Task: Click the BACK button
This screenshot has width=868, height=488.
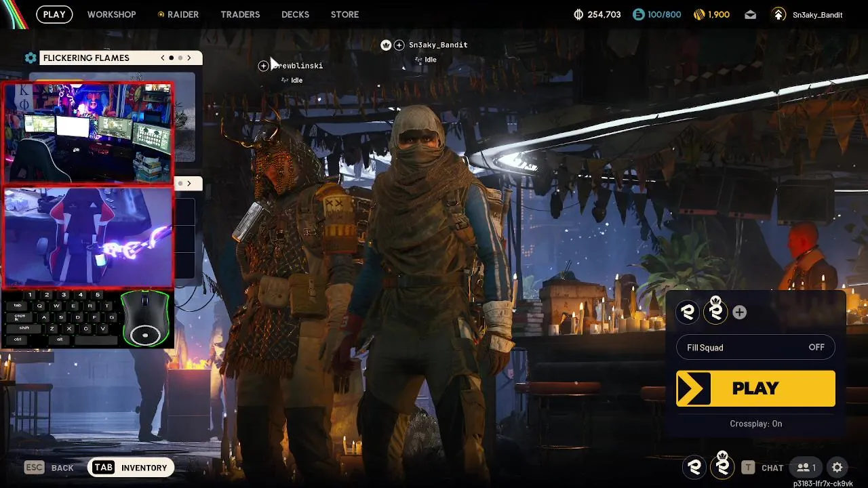Action: (x=49, y=468)
